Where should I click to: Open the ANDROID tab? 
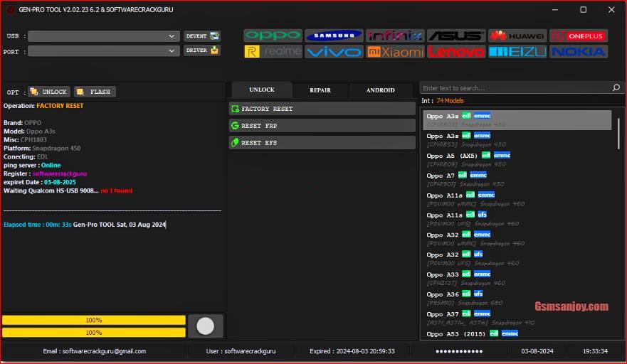click(380, 90)
